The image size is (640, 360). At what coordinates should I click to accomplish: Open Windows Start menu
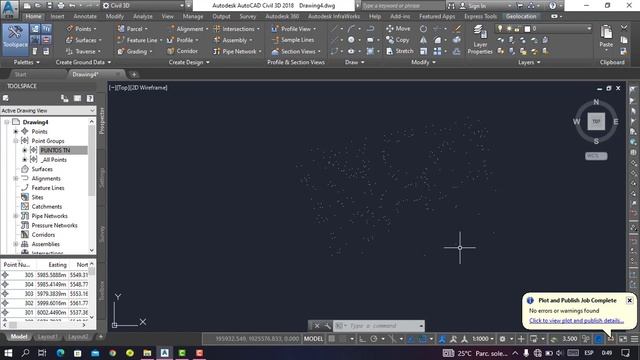coord(8,353)
